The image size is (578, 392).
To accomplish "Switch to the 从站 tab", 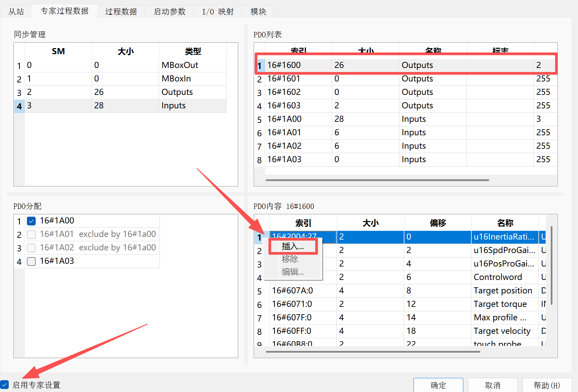I will pyautogui.click(x=16, y=11).
